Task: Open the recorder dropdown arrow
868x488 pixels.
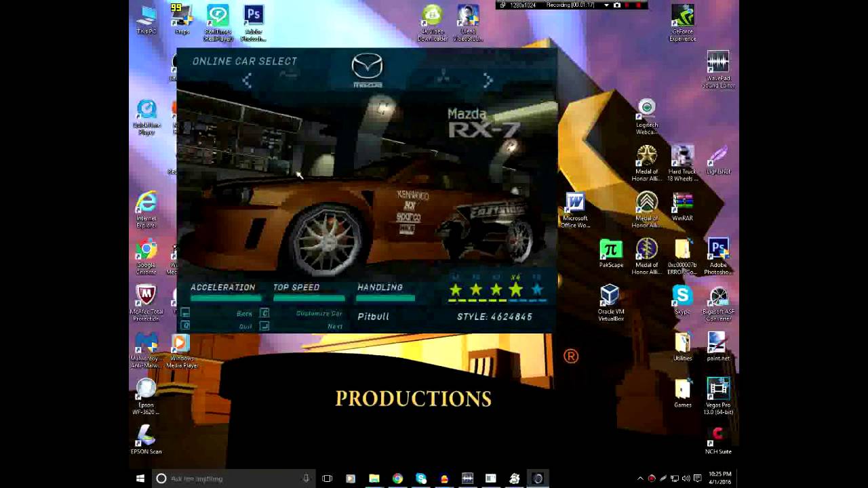Action: click(x=606, y=5)
